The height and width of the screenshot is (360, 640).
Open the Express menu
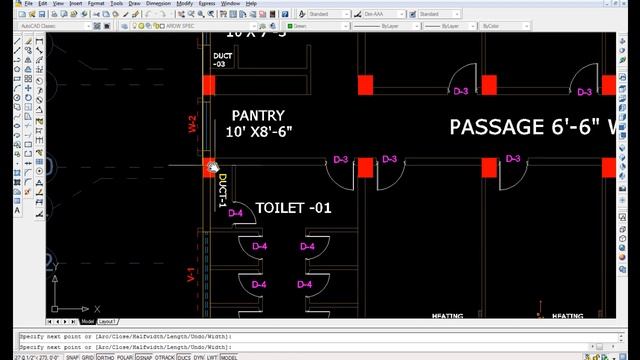[x=207, y=3]
